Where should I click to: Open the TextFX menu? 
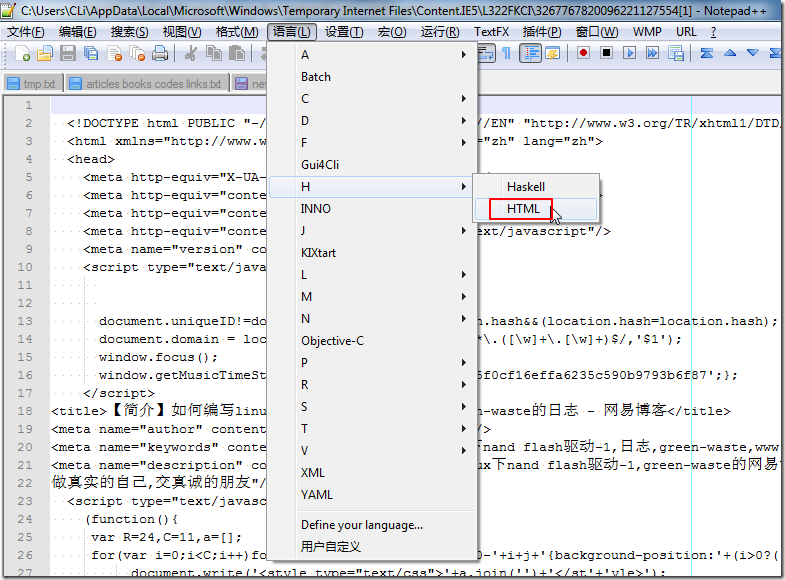coord(491,32)
